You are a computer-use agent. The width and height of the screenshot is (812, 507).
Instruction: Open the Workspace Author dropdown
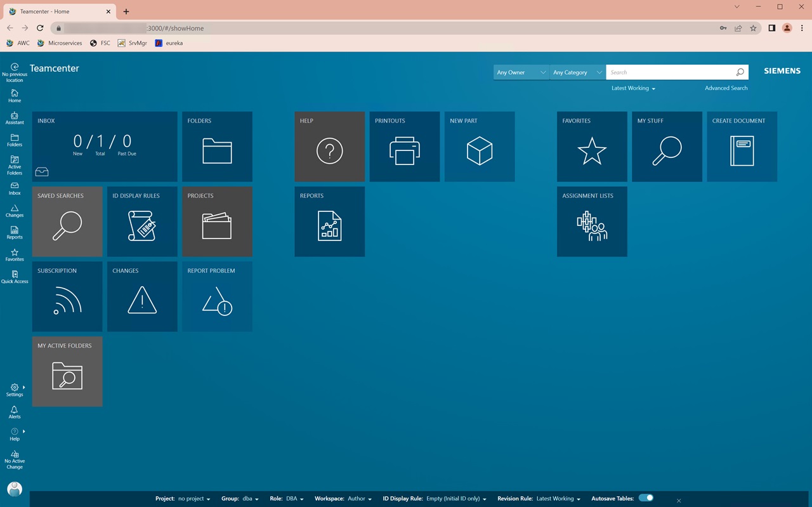[360, 499]
